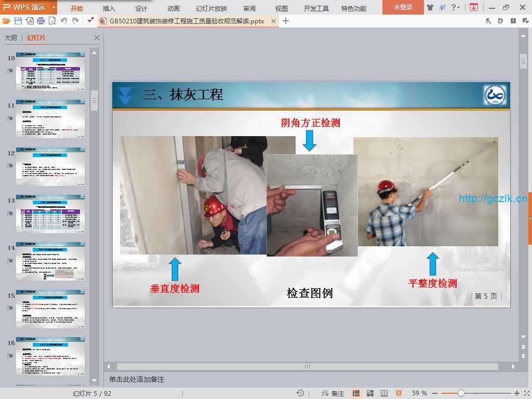Expand the quick access toolbar dropdown arrow
Screen dimensions: 532x399
pos(91,21)
